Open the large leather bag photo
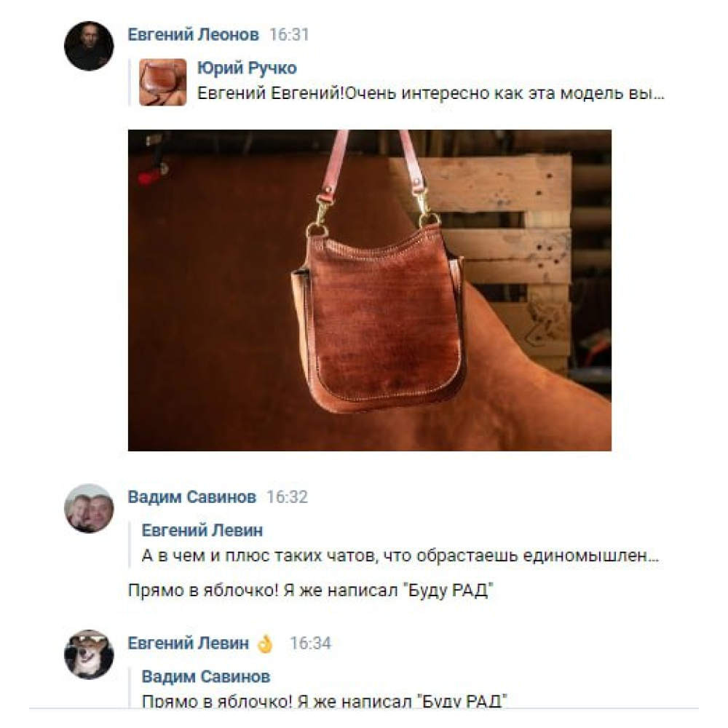This screenshot has width=728, height=728. (370, 290)
